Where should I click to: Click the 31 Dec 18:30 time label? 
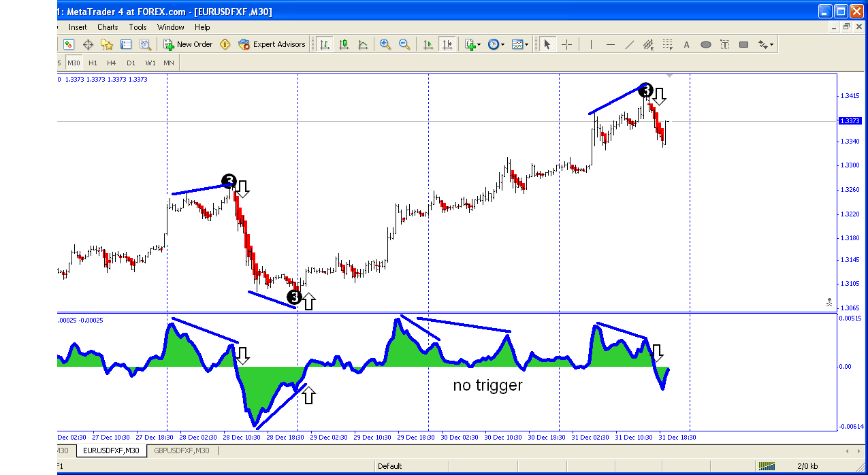[x=677, y=437]
